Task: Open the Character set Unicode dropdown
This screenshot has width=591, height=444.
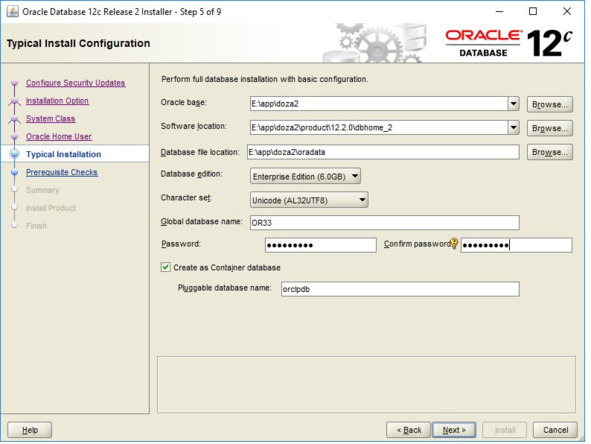Action: (x=309, y=200)
